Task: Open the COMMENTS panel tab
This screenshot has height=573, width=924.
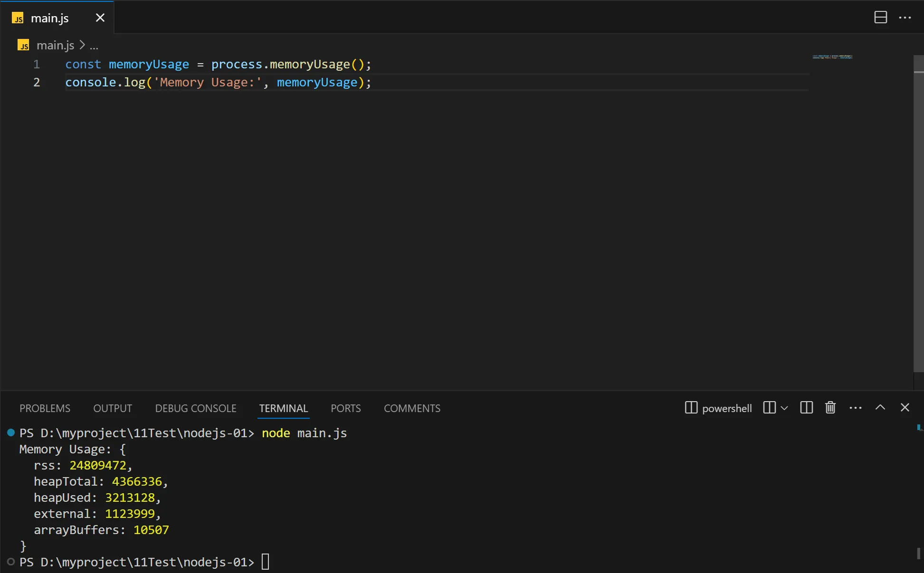Action: point(412,408)
